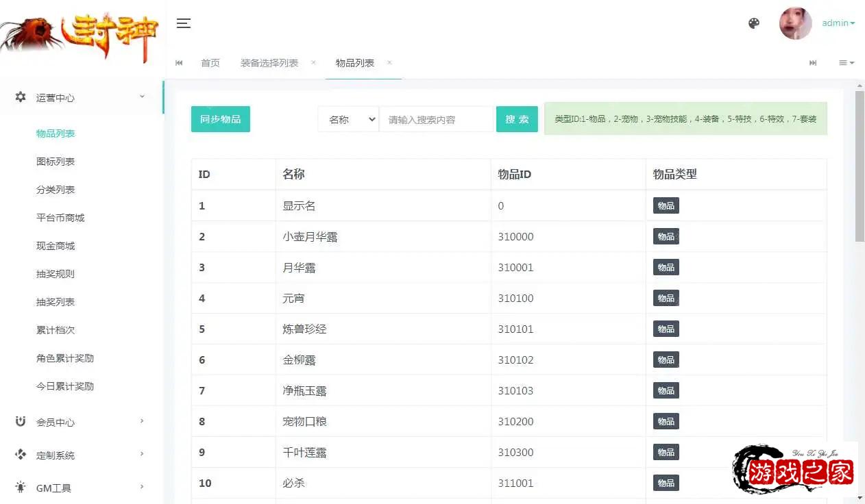This screenshot has height=504, width=865.
Task: Open the tab operations list dropdown
Action: (846, 63)
